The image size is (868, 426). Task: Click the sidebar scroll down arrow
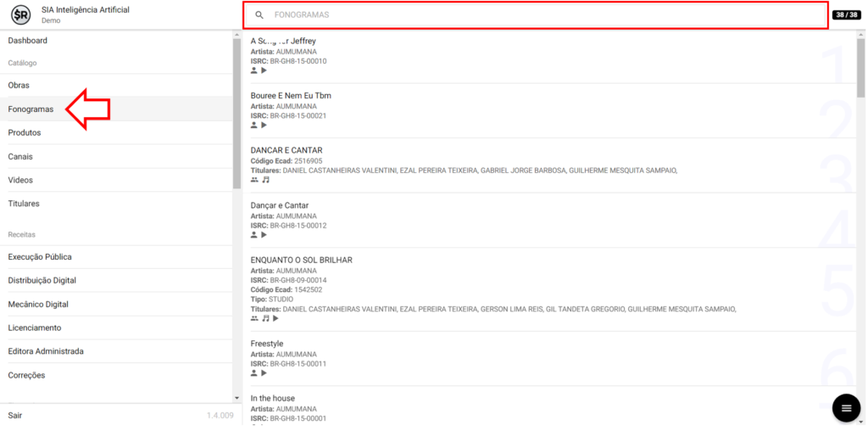(x=236, y=397)
